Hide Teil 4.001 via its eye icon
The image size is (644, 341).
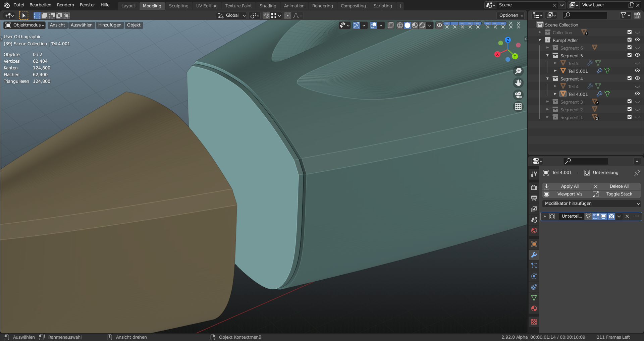[x=637, y=94]
